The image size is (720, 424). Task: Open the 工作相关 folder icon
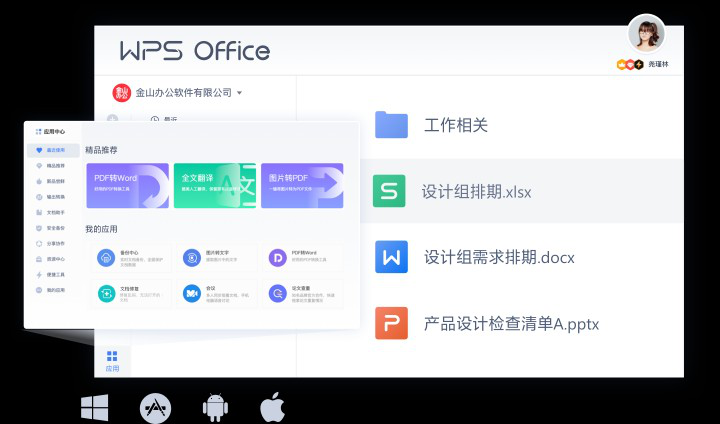click(391, 124)
